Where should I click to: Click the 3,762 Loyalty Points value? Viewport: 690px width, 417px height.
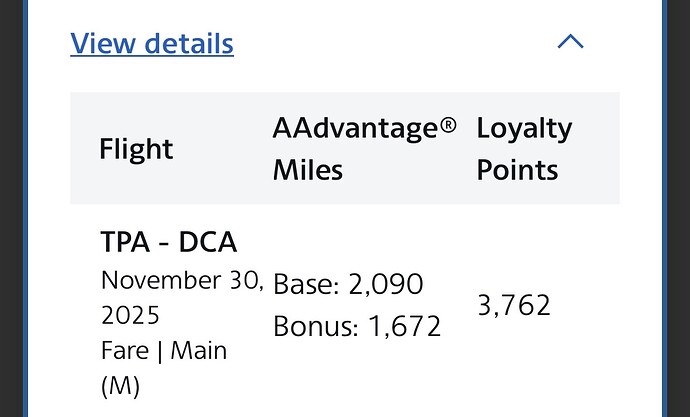[514, 305]
